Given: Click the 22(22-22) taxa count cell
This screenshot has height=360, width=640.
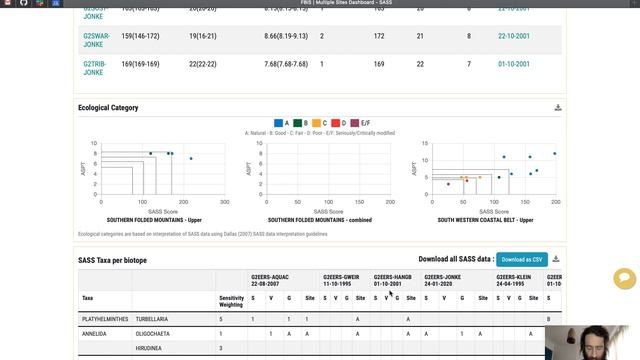Looking at the screenshot, I should coord(202,64).
